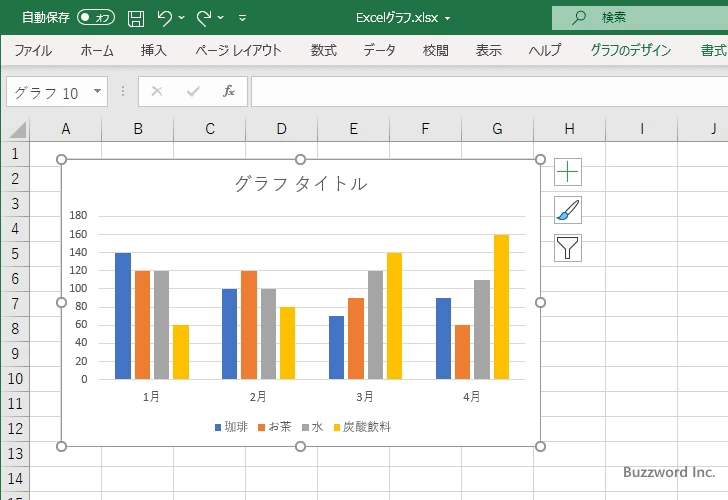Image resolution: width=728 pixels, height=500 pixels.
Task: Click the blue 珈琲 bar for 1月
Action: coord(123,316)
